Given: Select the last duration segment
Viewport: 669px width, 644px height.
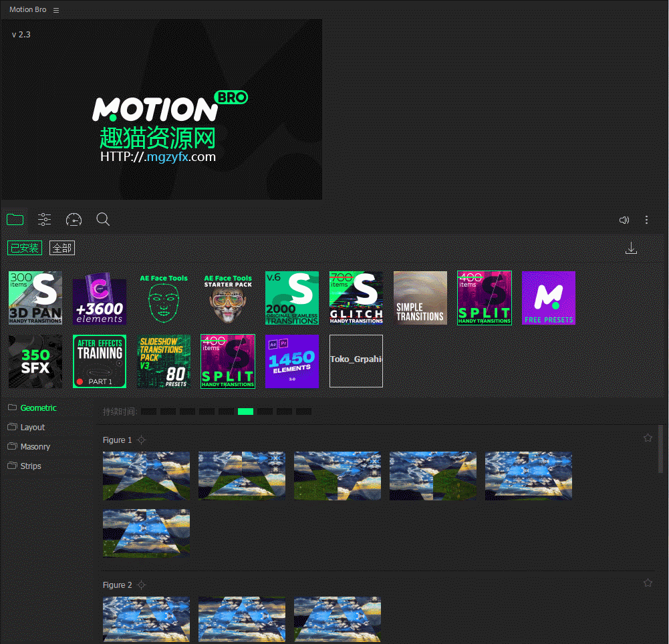Looking at the screenshot, I should pos(303,412).
